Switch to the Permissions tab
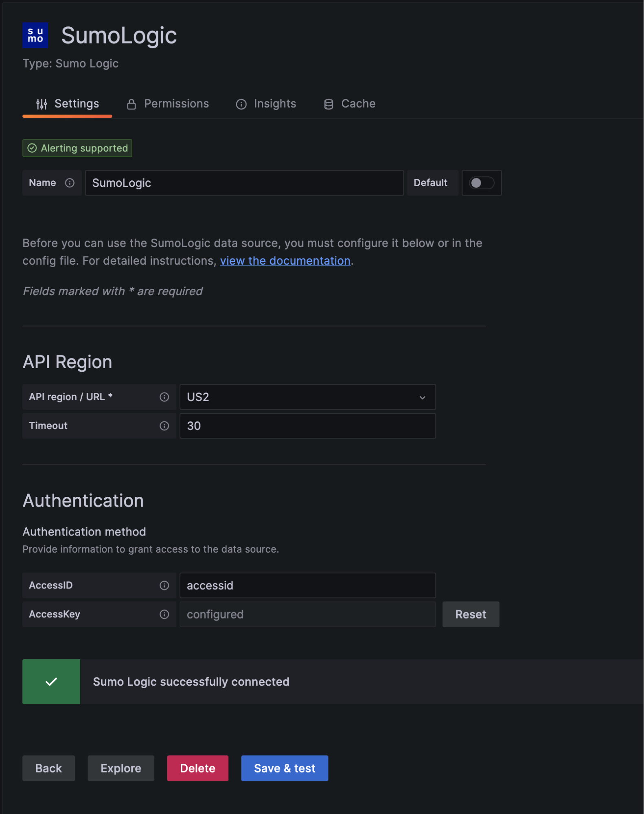Image resolution: width=644 pixels, height=814 pixels. pyautogui.click(x=168, y=104)
